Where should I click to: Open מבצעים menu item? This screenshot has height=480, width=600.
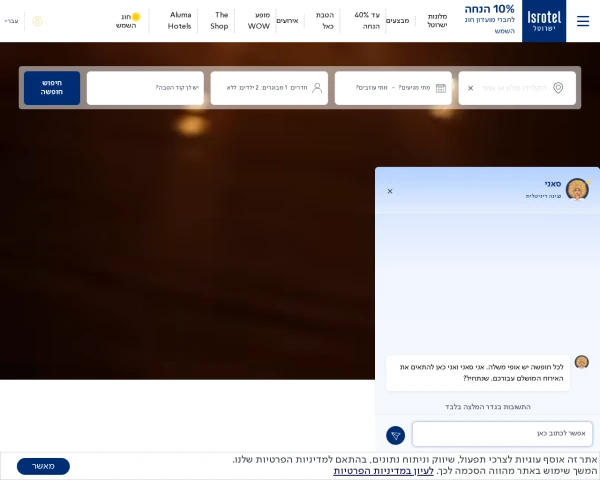coord(398,21)
